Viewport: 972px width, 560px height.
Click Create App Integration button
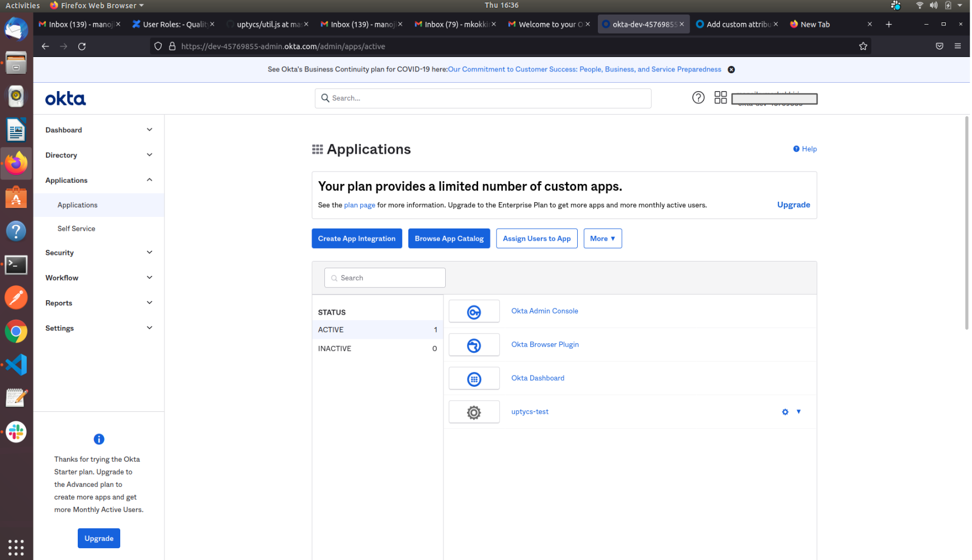pos(357,239)
